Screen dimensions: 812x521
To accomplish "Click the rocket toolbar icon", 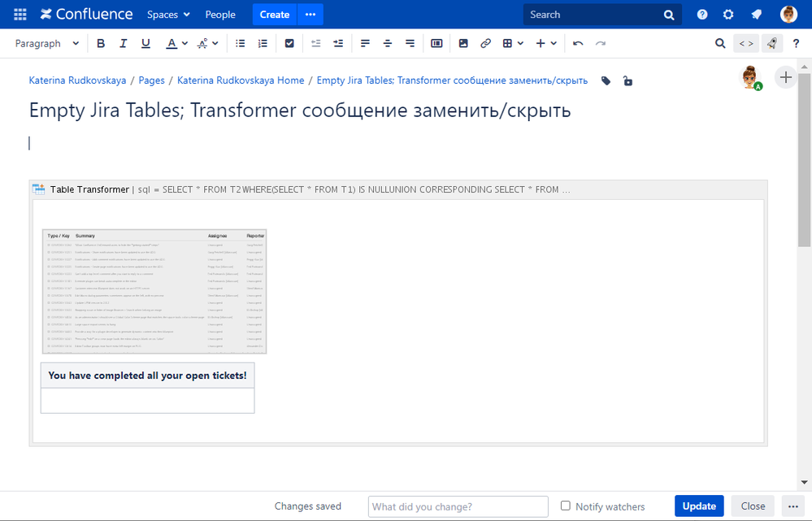I will (771, 44).
